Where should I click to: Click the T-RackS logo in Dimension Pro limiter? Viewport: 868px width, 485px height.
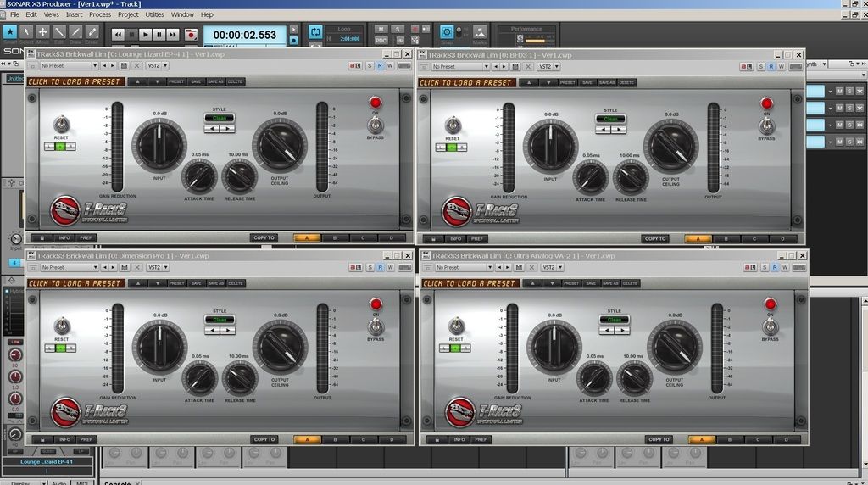(x=65, y=412)
